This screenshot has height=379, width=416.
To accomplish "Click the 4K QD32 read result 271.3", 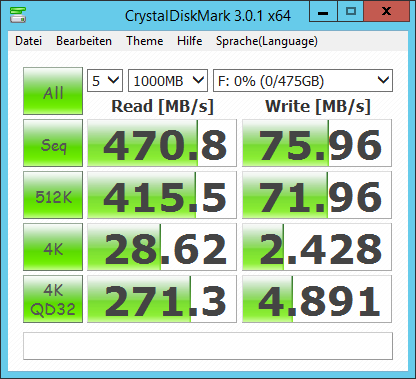I will (x=162, y=299).
